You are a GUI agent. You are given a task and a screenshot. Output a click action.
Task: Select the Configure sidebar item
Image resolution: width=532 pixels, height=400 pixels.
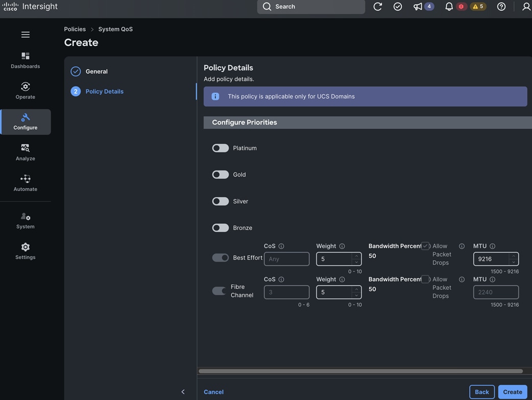pos(26,122)
